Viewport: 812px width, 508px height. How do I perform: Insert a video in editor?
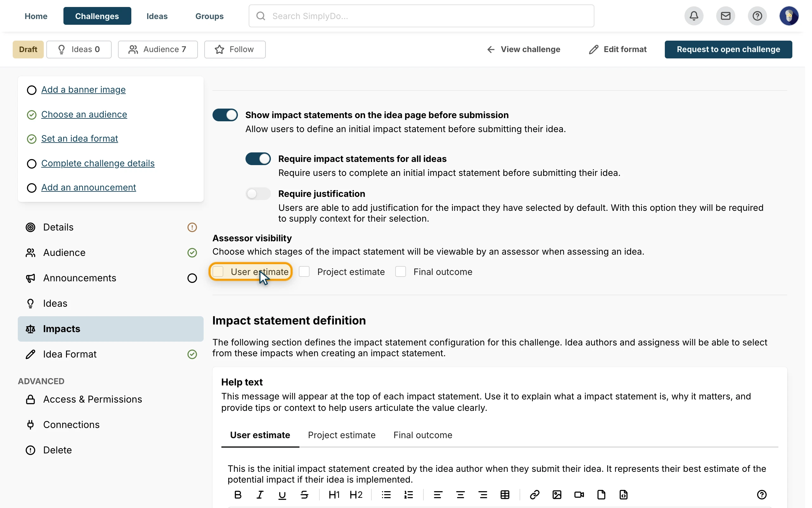pyautogui.click(x=579, y=495)
